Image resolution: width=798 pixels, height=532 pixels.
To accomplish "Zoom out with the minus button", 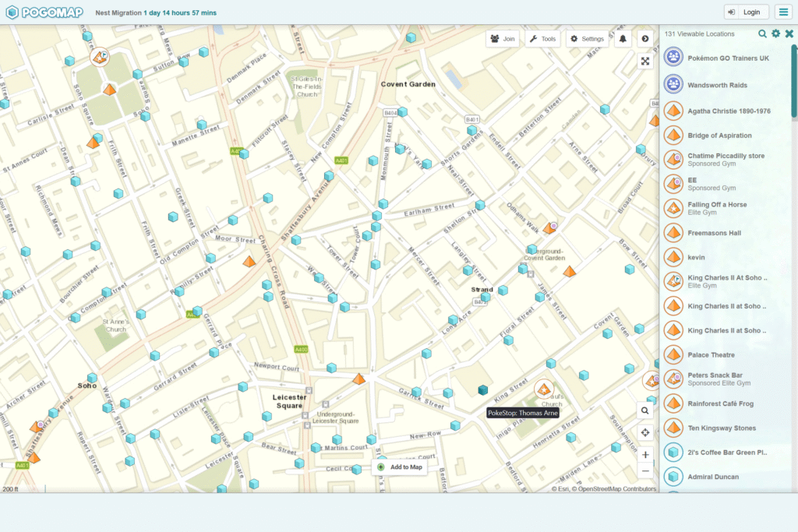I will (644, 471).
